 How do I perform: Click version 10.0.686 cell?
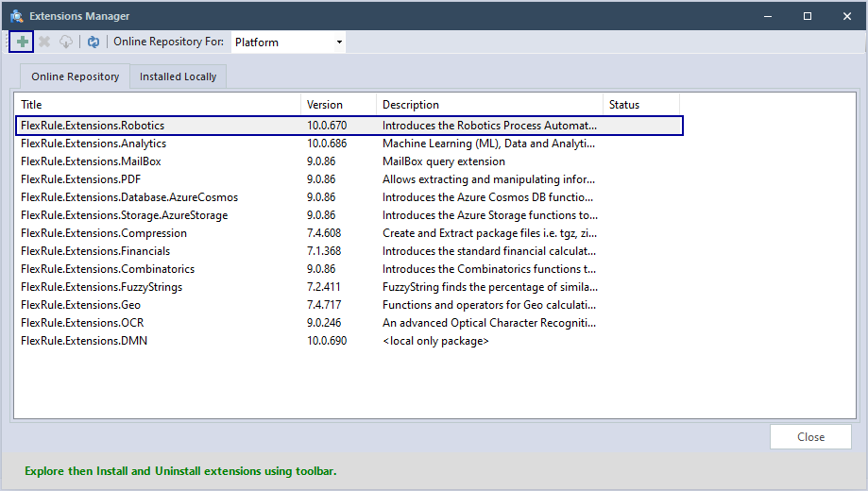pos(327,144)
